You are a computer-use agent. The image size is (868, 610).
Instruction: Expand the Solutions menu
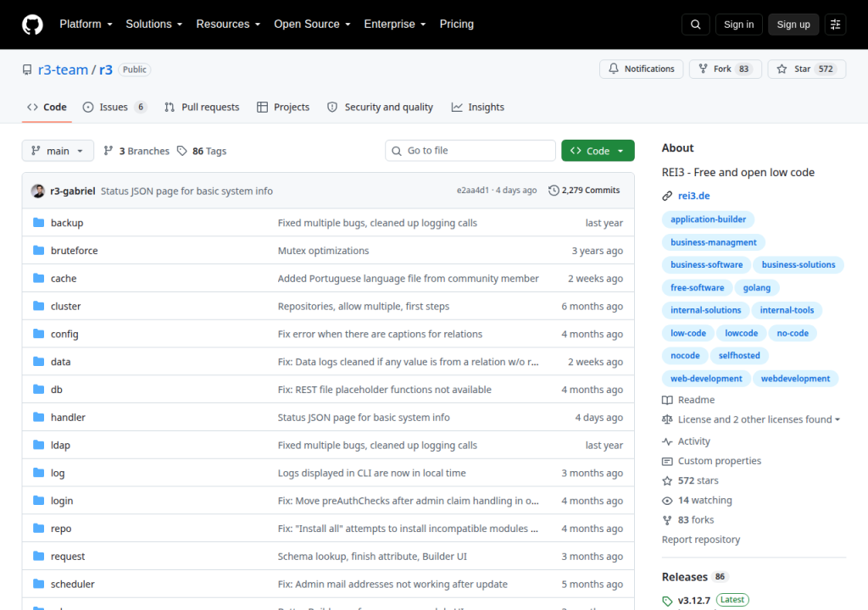[x=154, y=25]
